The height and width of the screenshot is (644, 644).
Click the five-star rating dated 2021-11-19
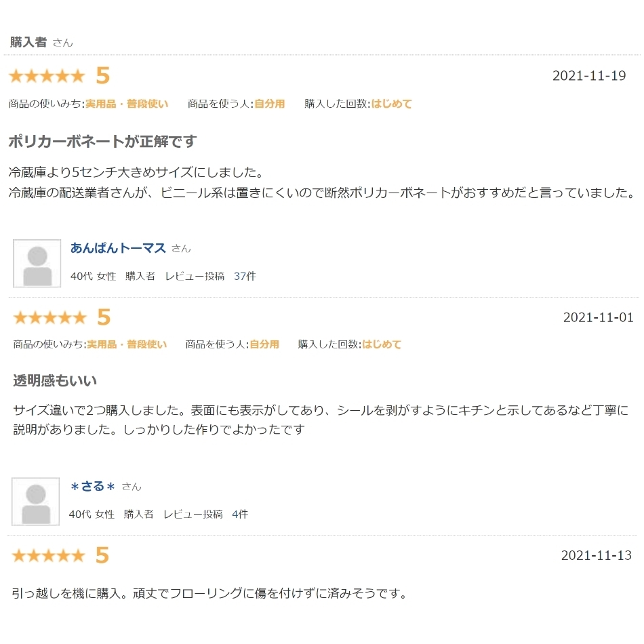47,76
